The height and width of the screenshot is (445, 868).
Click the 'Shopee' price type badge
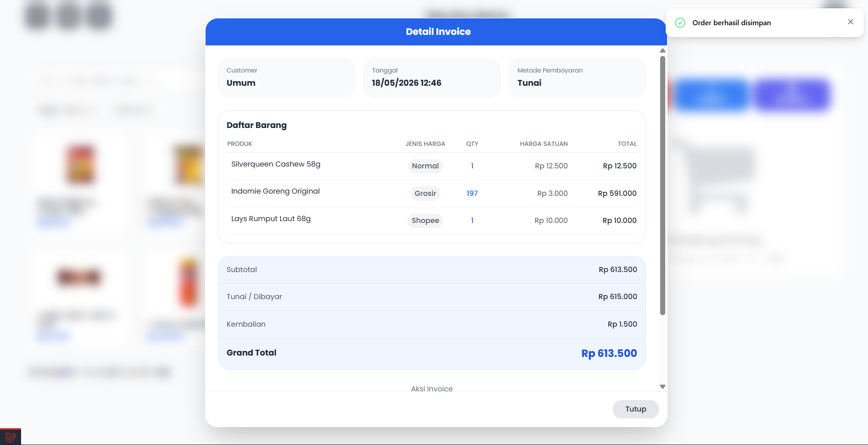coord(425,221)
